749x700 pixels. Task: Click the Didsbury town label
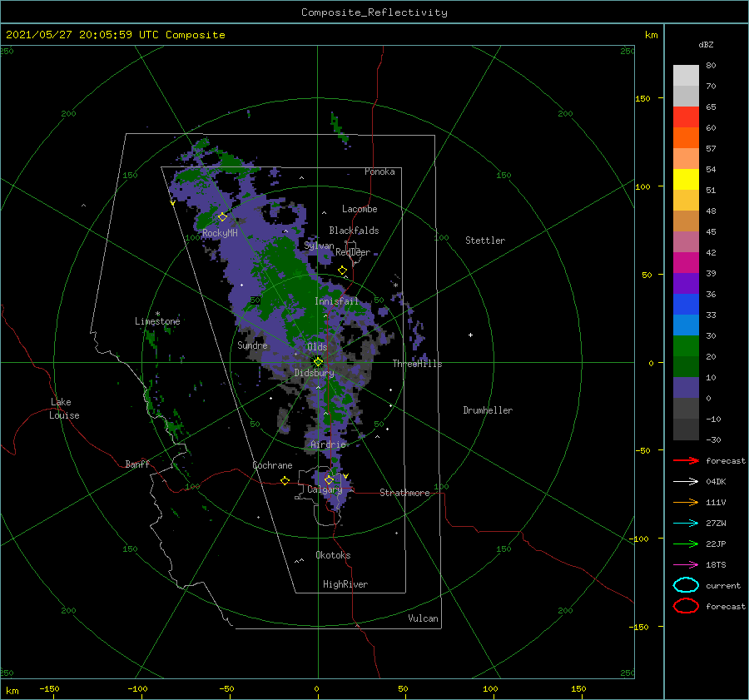(x=314, y=373)
